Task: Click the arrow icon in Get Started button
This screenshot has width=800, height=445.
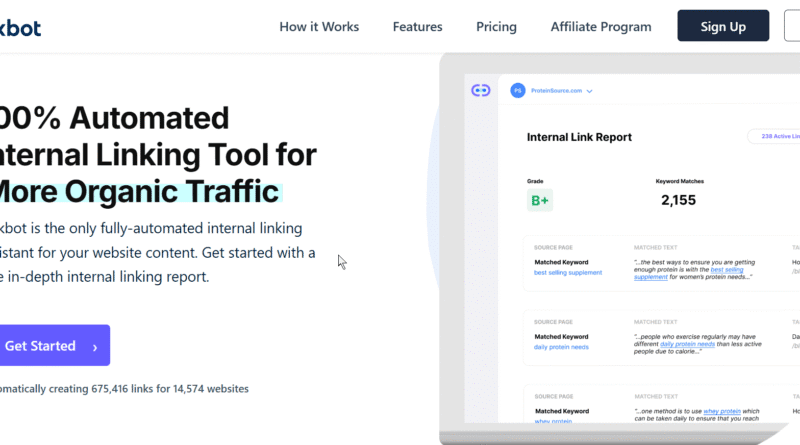Action: (95, 347)
